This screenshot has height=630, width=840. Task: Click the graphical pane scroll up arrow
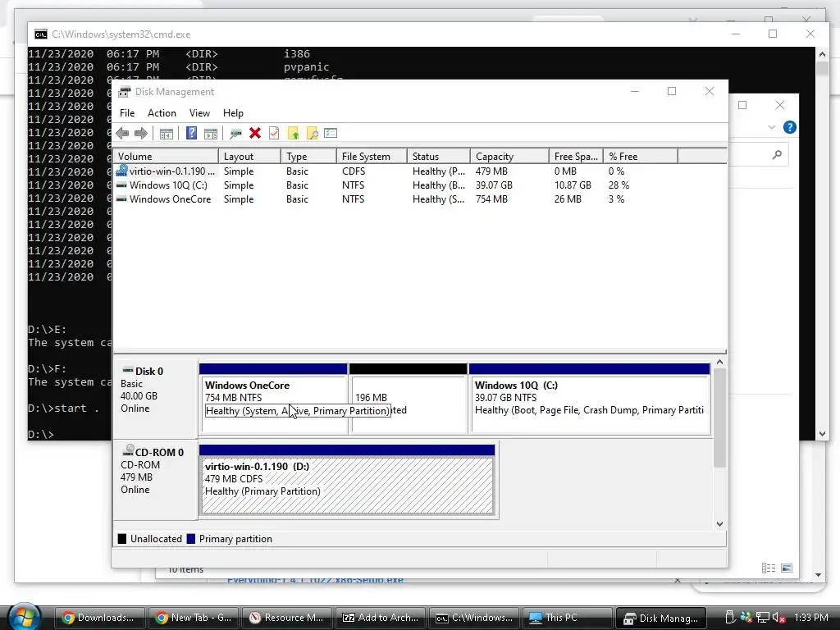(x=720, y=363)
